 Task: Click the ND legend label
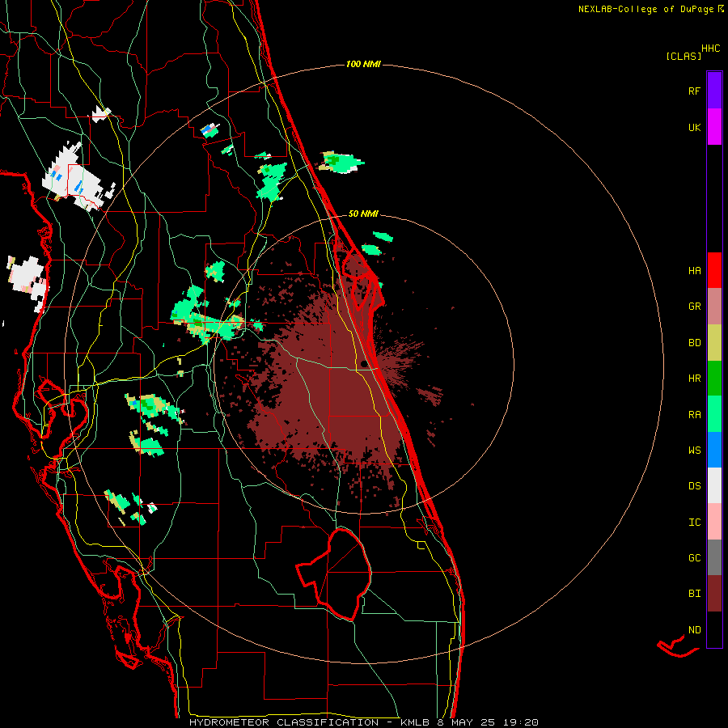pyautogui.click(x=694, y=630)
